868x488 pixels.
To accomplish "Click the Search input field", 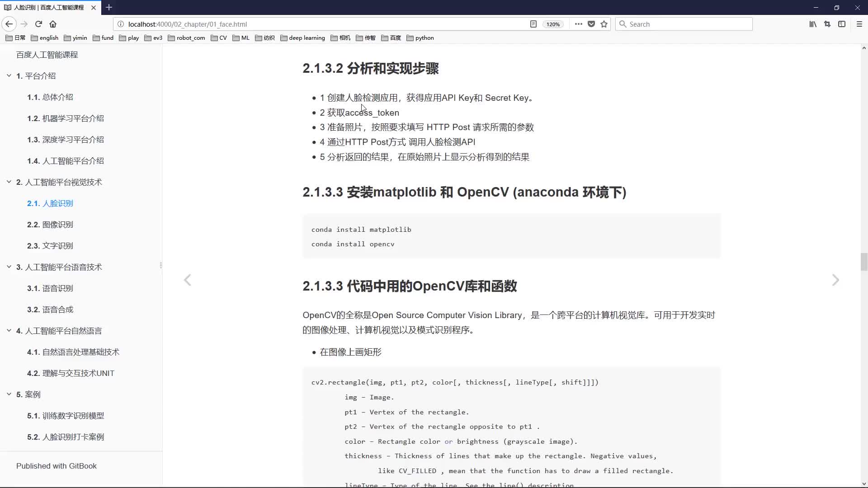I will [x=685, y=24].
